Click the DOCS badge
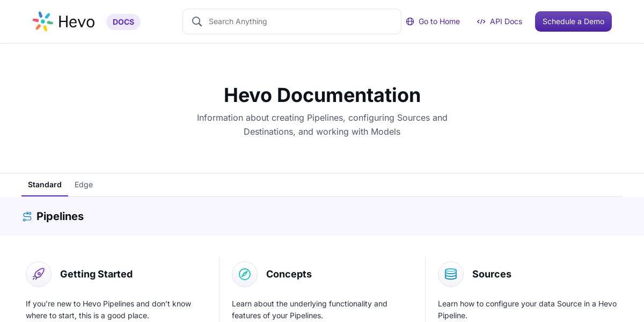644x322 pixels. pyautogui.click(x=123, y=22)
